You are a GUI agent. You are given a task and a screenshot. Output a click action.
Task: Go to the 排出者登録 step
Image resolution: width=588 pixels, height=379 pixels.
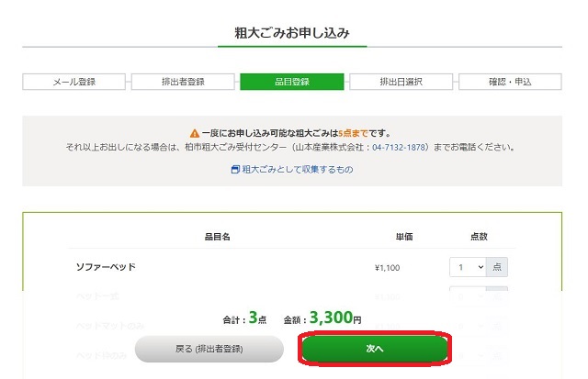(x=183, y=82)
